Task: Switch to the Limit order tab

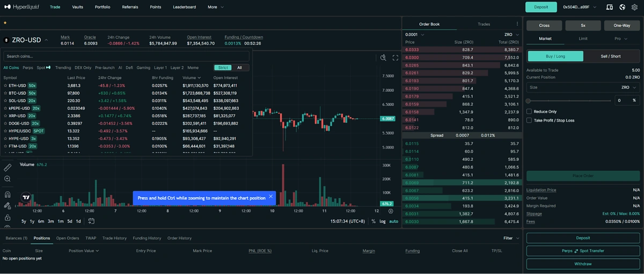Action: pyautogui.click(x=583, y=39)
